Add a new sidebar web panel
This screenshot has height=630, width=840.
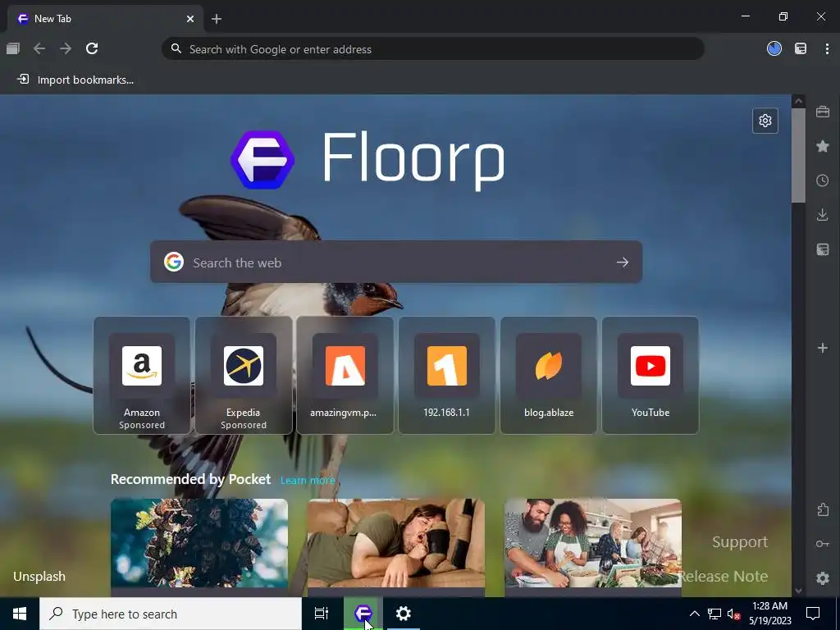pyautogui.click(x=822, y=348)
